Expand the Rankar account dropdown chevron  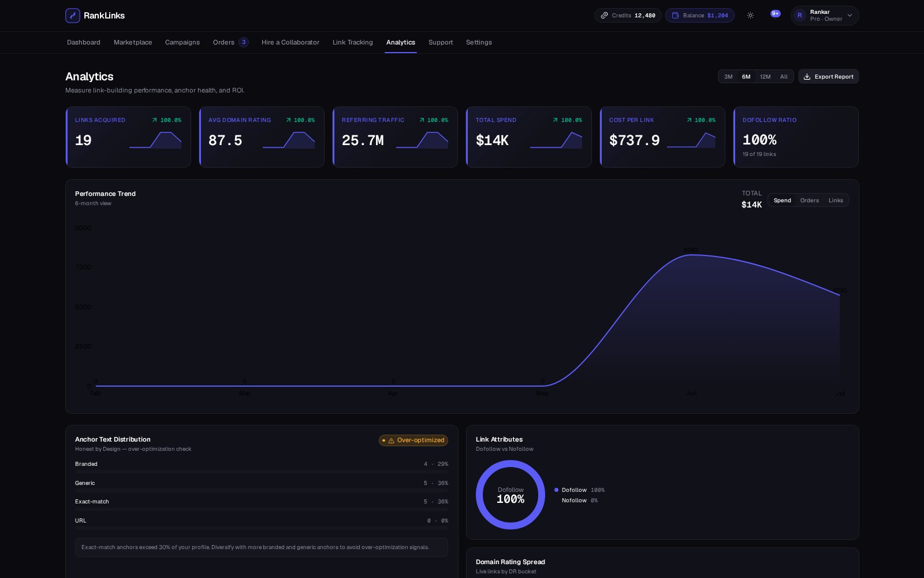(x=850, y=16)
